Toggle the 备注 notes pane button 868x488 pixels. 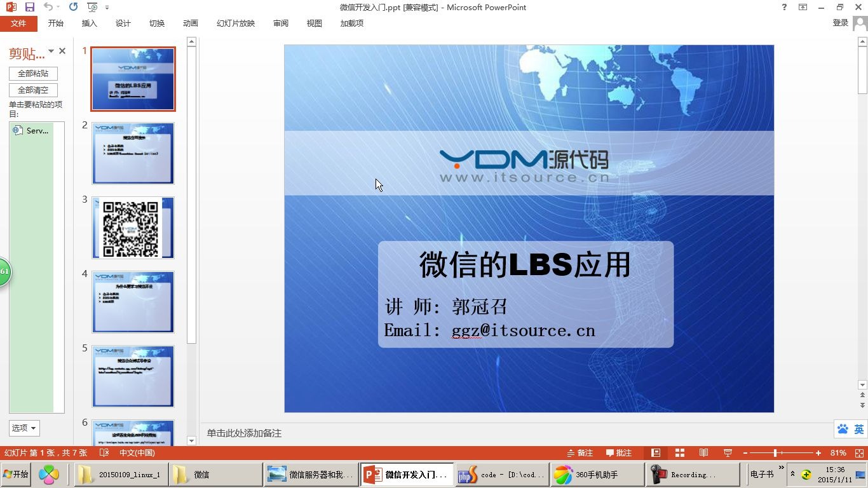point(580,453)
